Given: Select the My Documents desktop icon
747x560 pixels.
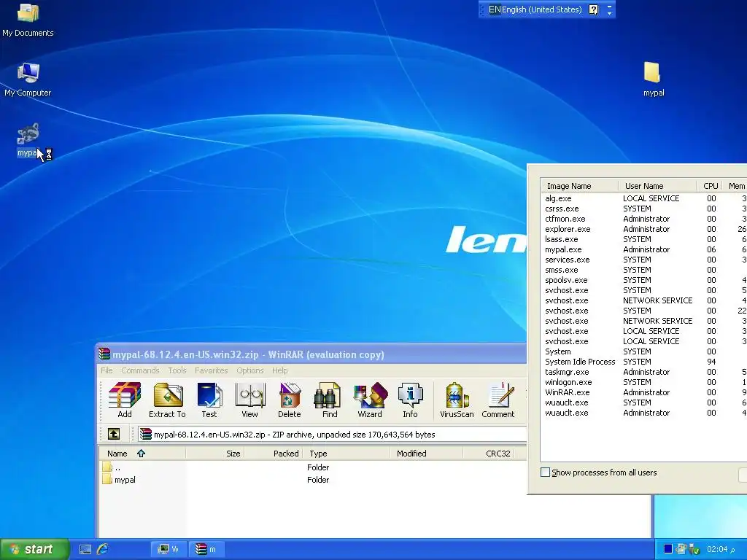Looking at the screenshot, I should click(x=28, y=20).
